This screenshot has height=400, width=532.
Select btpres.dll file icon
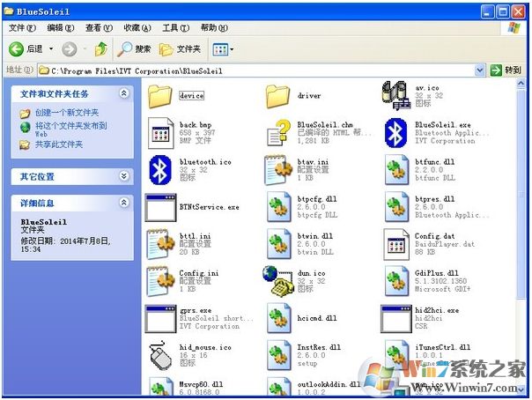point(396,207)
